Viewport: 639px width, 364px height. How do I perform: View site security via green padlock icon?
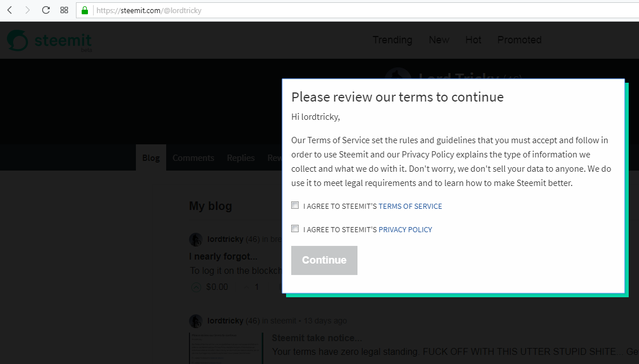click(85, 11)
